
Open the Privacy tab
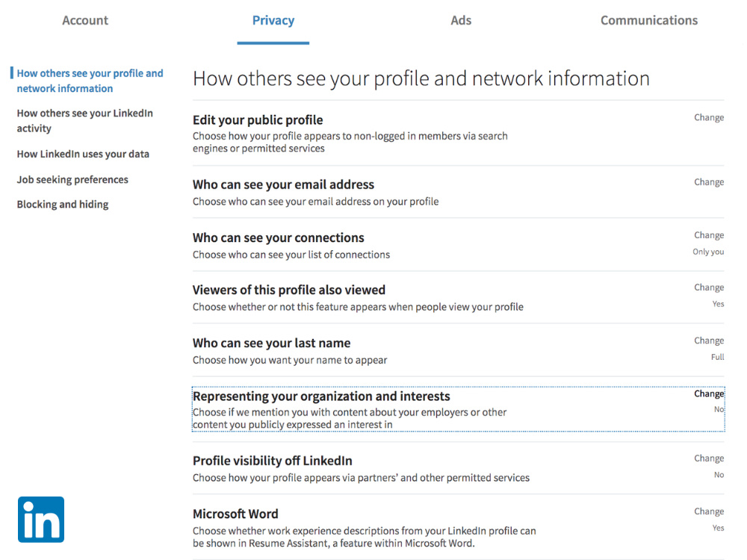click(x=273, y=21)
